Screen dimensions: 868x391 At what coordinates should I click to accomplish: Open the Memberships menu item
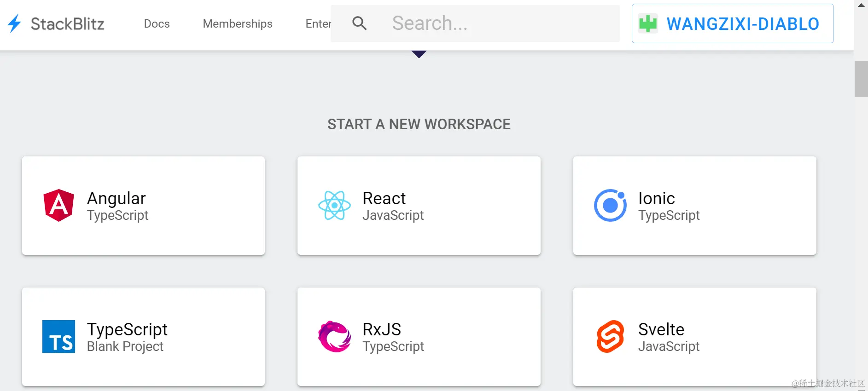pos(238,24)
